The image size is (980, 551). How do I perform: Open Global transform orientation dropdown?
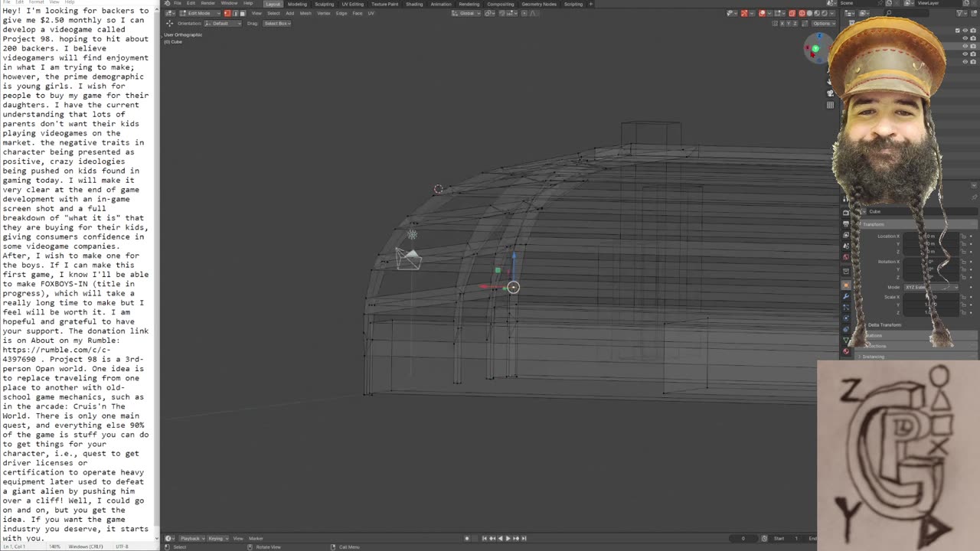coord(466,13)
